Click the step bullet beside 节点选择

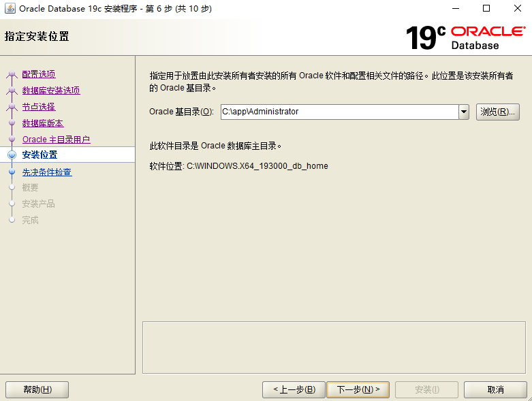pos(12,107)
